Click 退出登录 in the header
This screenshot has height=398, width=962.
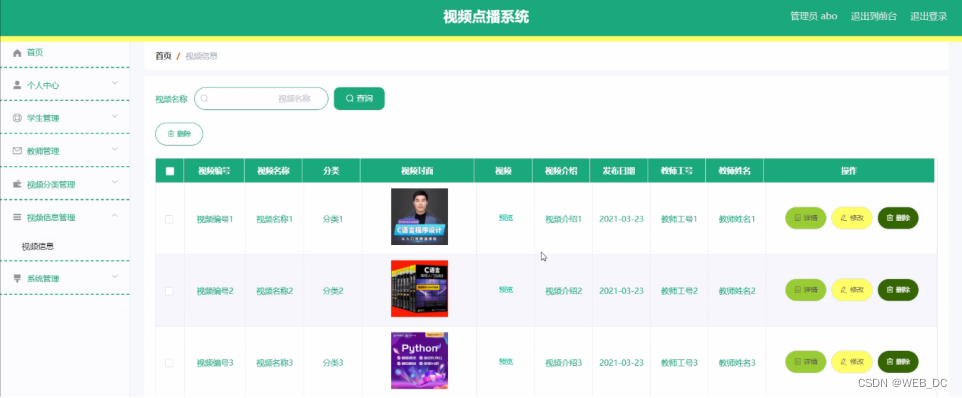pyautogui.click(x=928, y=17)
